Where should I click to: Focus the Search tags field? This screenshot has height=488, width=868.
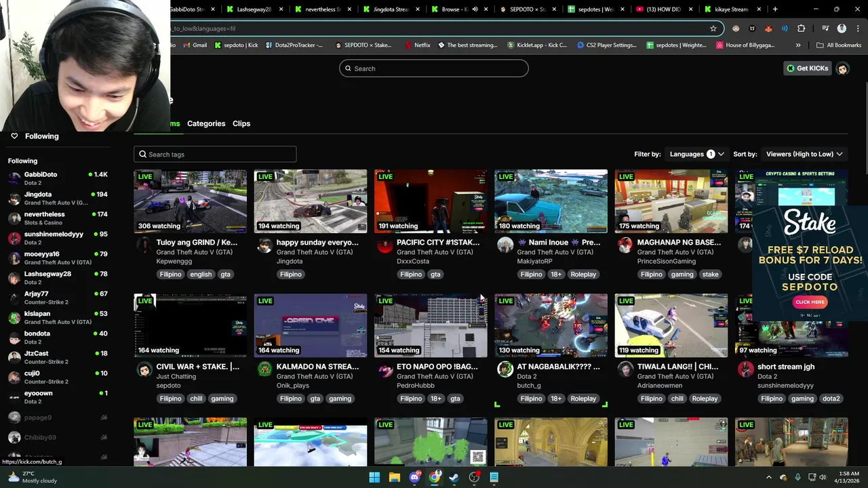(215, 155)
